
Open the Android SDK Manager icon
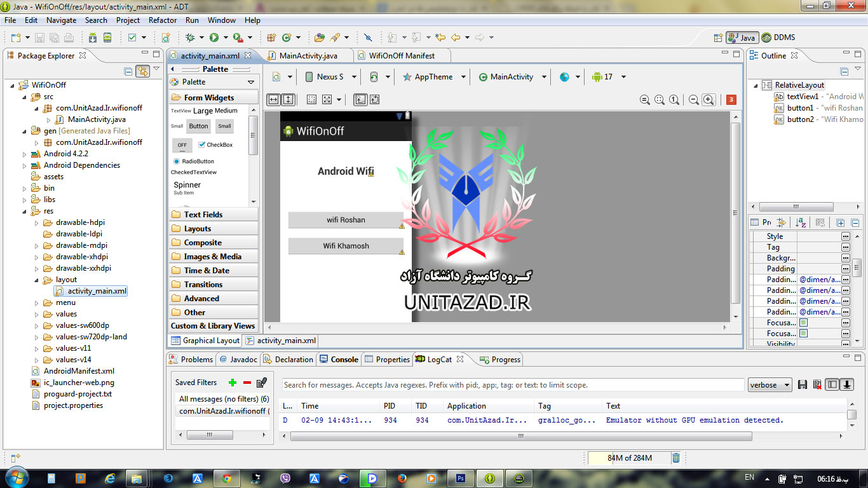pyautogui.click(x=93, y=37)
